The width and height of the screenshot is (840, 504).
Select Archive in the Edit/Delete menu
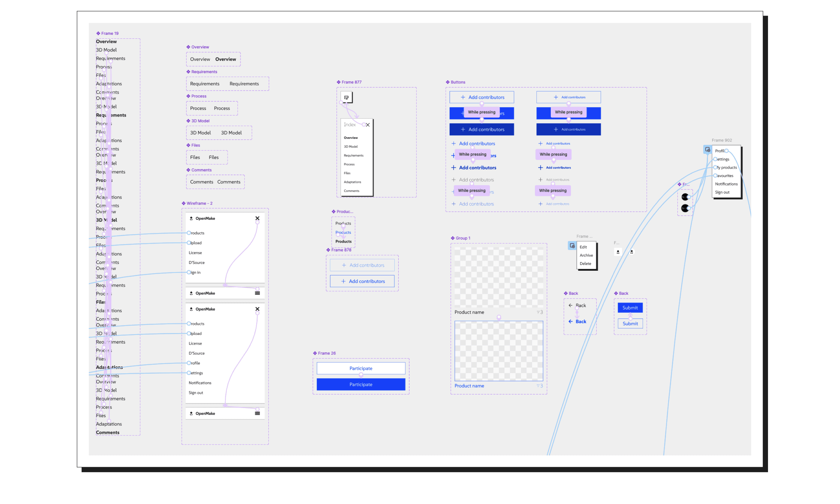pyautogui.click(x=586, y=255)
